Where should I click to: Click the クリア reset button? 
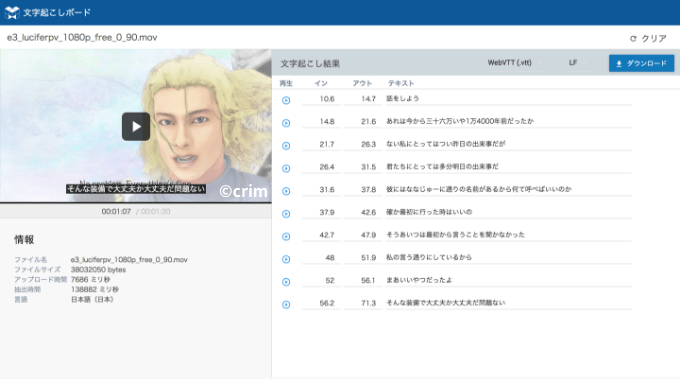point(648,39)
